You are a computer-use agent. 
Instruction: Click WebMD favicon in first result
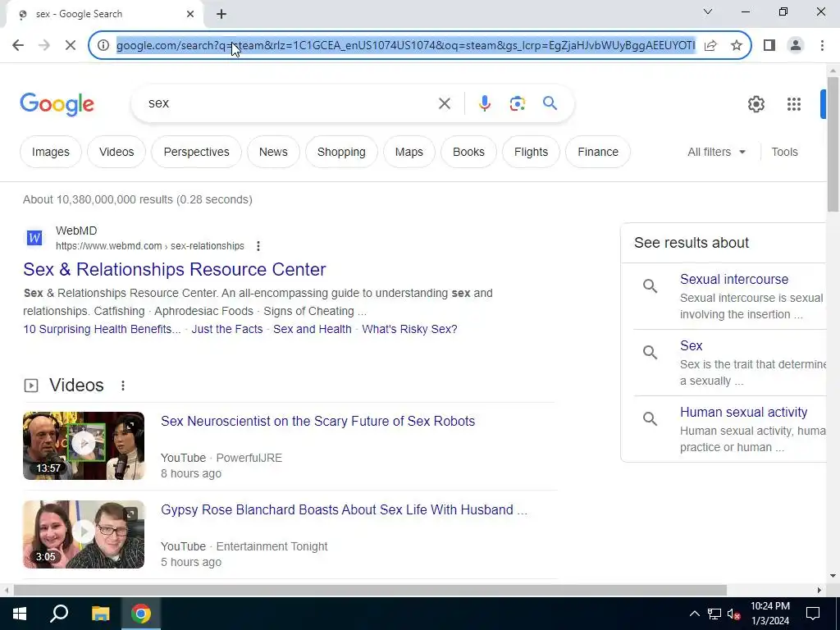pos(34,237)
